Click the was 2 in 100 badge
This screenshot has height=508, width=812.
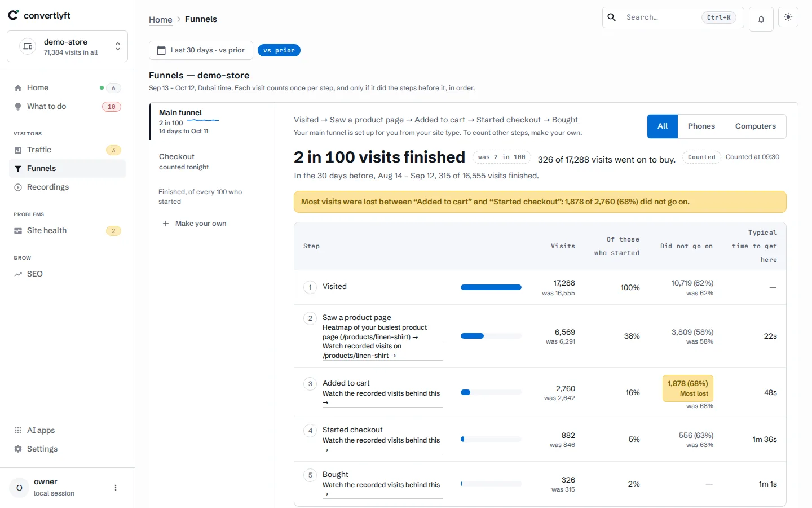[x=502, y=157]
